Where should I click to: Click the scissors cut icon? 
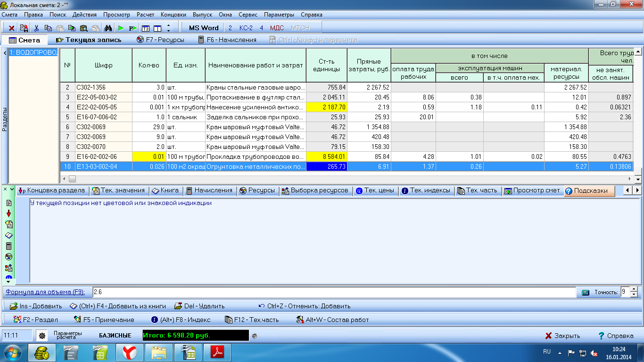(36, 28)
